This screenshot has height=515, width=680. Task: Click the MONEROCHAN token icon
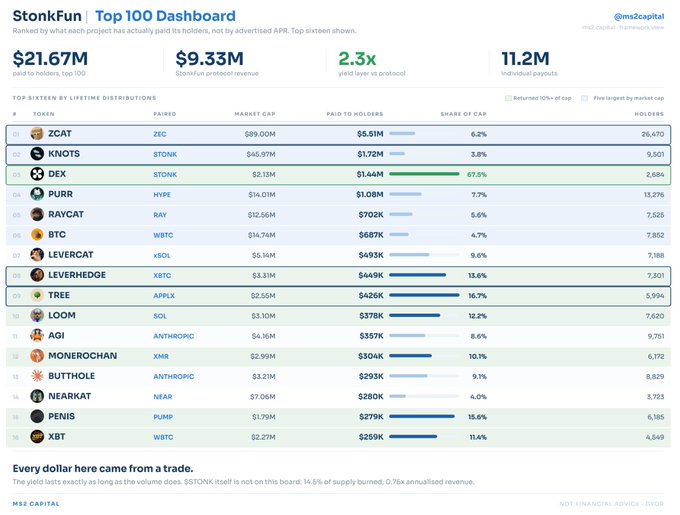click(x=37, y=356)
